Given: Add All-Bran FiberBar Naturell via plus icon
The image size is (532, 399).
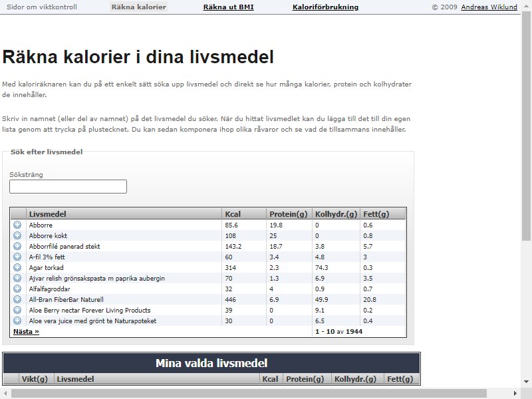Looking at the screenshot, I should coord(17,299).
